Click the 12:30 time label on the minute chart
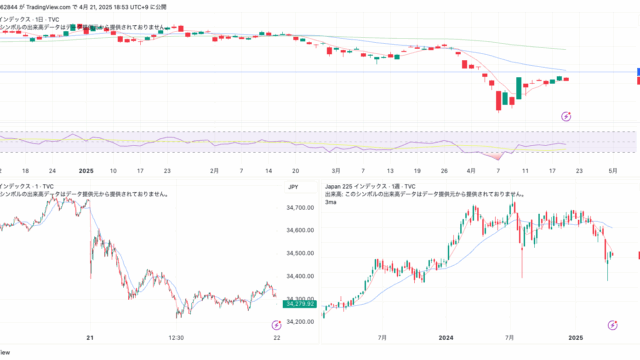Image resolution: width=640 pixels, height=360 pixels. click(x=176, y=338)
